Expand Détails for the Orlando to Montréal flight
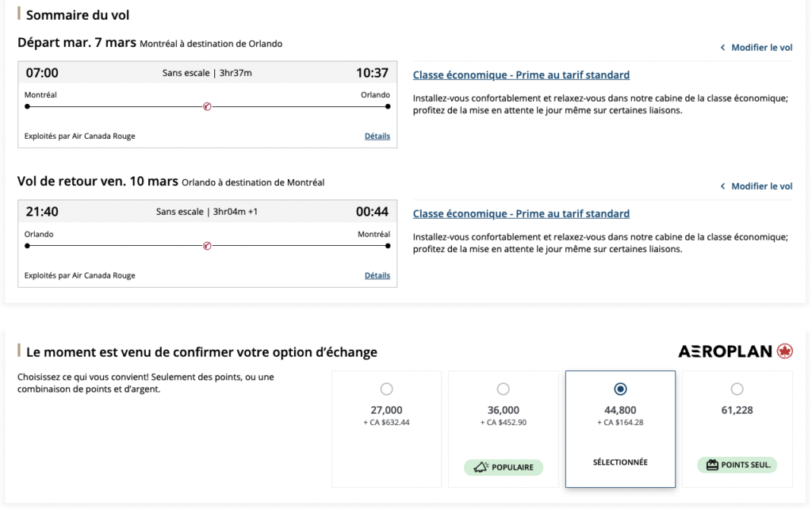Screen dimensions: 812x510 (x=377, y=276)
